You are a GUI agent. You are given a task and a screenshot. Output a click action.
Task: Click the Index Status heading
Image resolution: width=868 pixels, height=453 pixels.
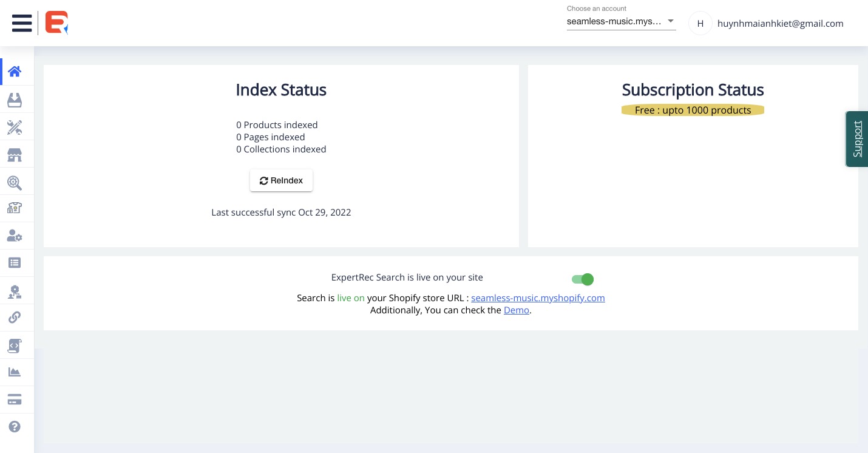[281, 90]
